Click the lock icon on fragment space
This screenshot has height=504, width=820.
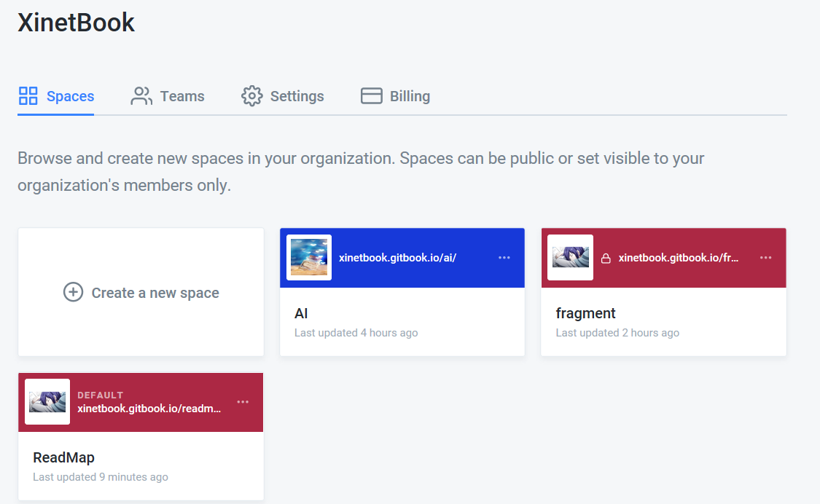(x=605, y=258)
